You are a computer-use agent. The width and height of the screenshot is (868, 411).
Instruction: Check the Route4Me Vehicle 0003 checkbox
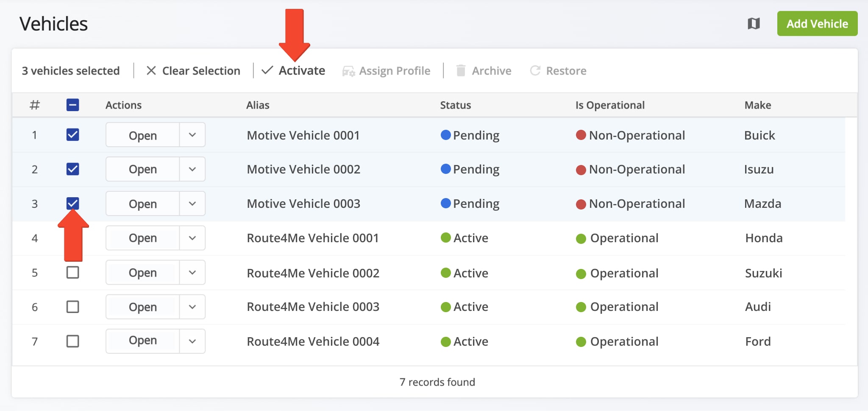point(73,307)
